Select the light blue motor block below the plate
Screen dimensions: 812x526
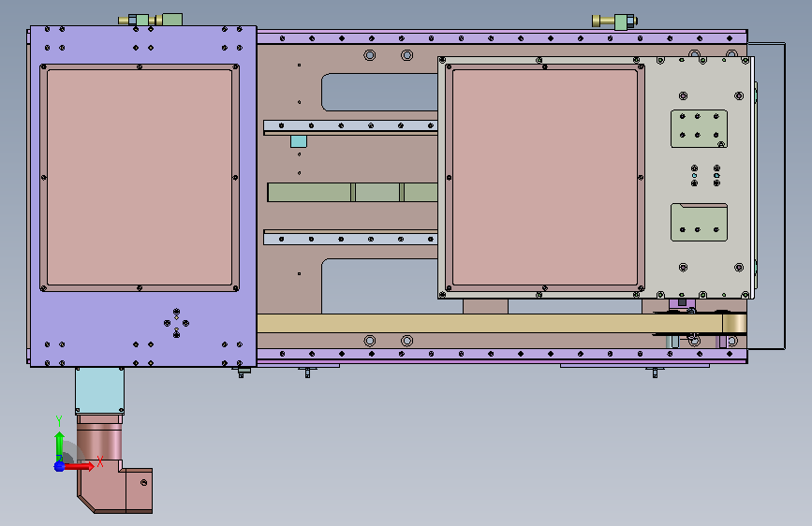point(99,391)
